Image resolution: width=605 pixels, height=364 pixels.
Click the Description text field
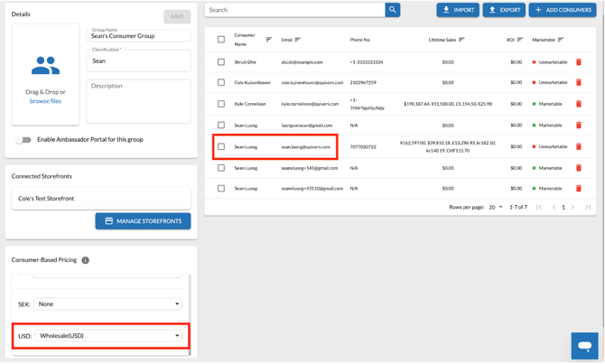(x=138, y=101)
